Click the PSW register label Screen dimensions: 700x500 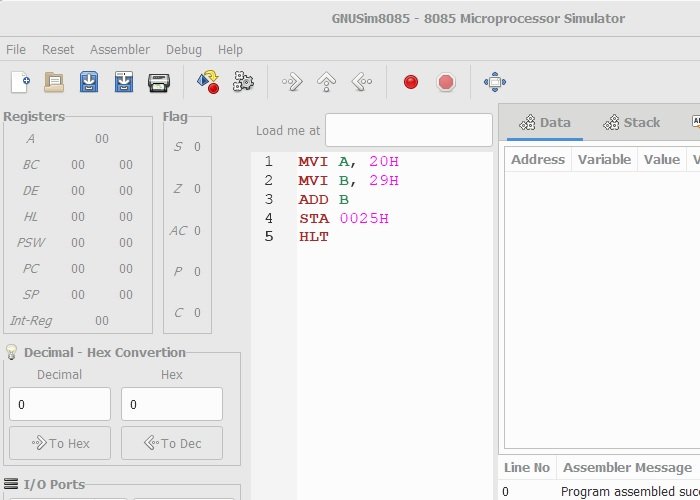coord(31,243)
